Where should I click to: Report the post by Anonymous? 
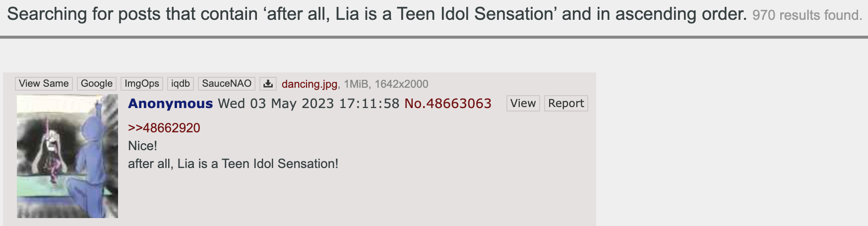[x=566, y=104]
